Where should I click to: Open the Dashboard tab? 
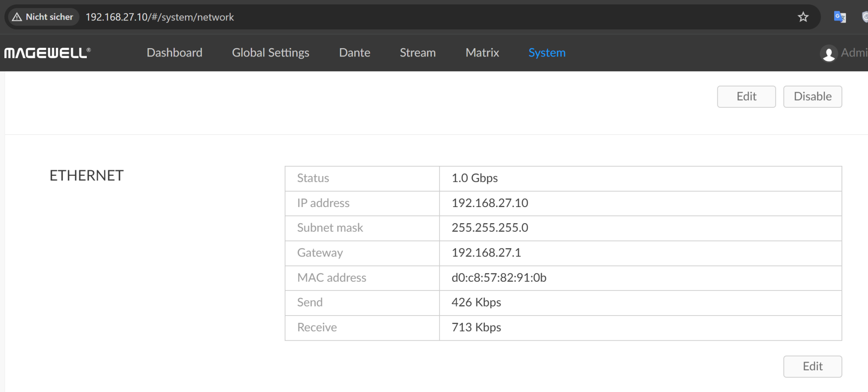click(x=174, y=53)
